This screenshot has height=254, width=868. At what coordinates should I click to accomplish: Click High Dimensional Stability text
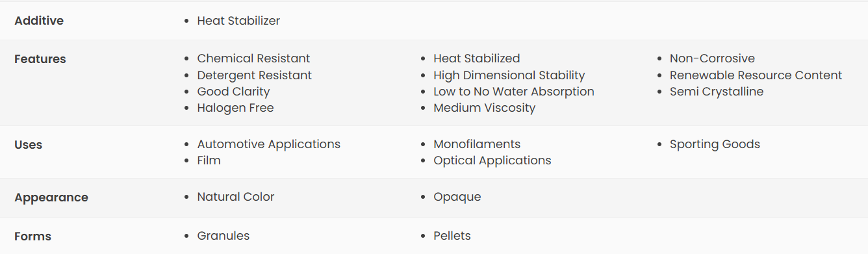(509, 75)
